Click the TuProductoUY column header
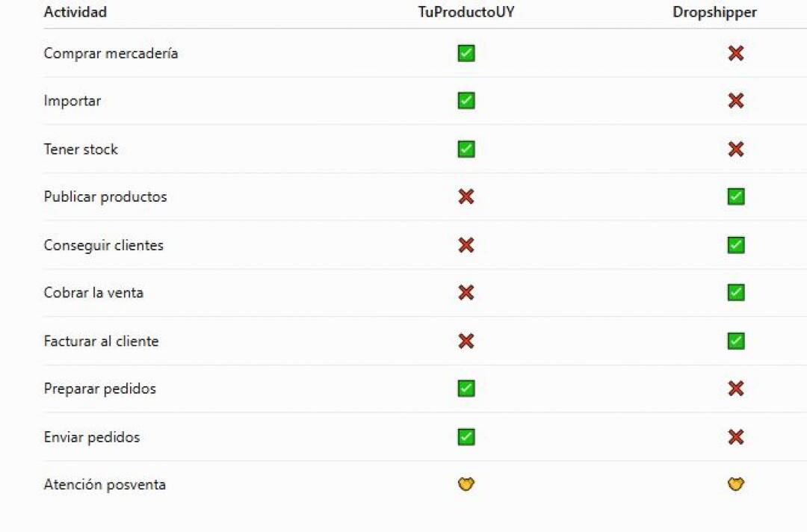This screenshot has height=532, width=807. click(x=466, y=12)
